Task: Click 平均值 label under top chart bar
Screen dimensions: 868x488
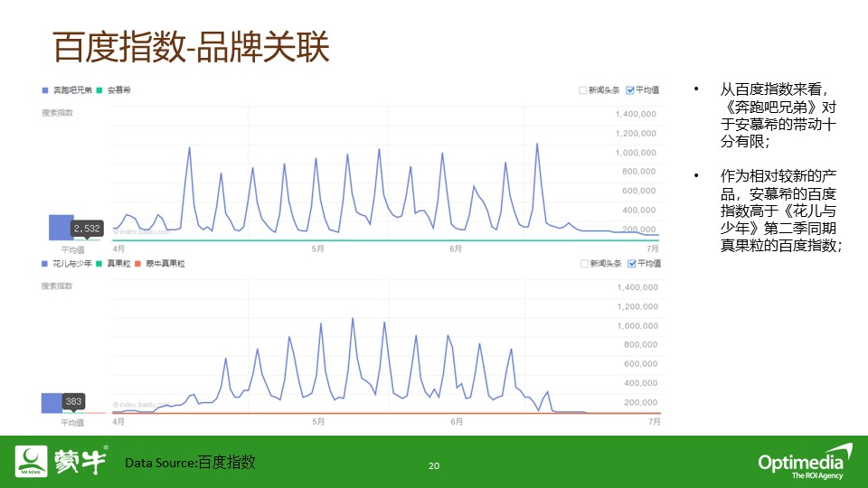Action: [72, 250]
